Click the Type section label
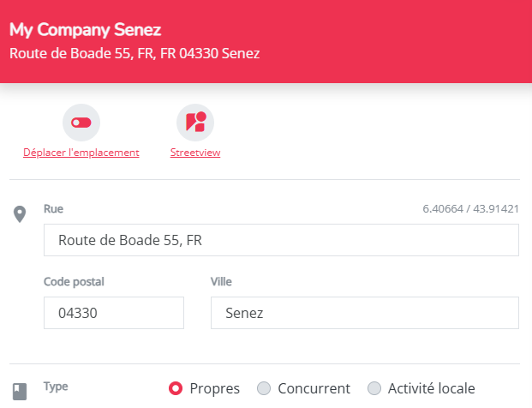 56,387
